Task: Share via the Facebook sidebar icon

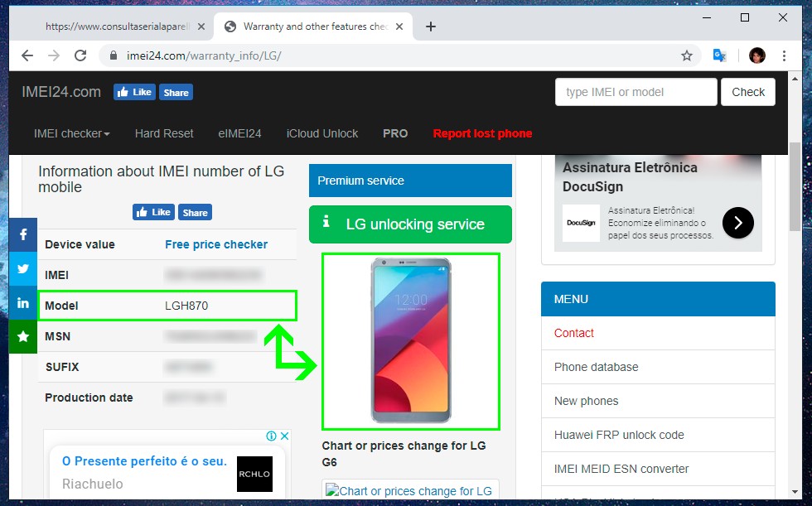Action: (x=23, y=235)
